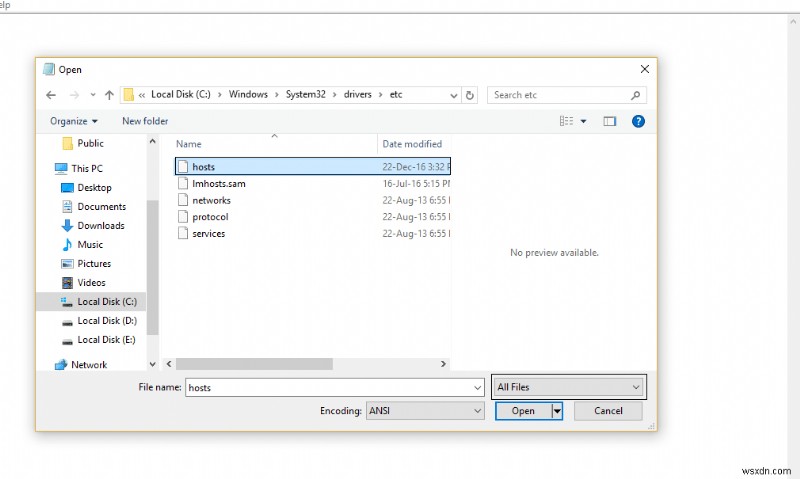Image resolution: width=800 pixels, height=479 pixels.
Task: Refresh the etc folder listing
Action: pyautogui.click(x=470, y=95)
